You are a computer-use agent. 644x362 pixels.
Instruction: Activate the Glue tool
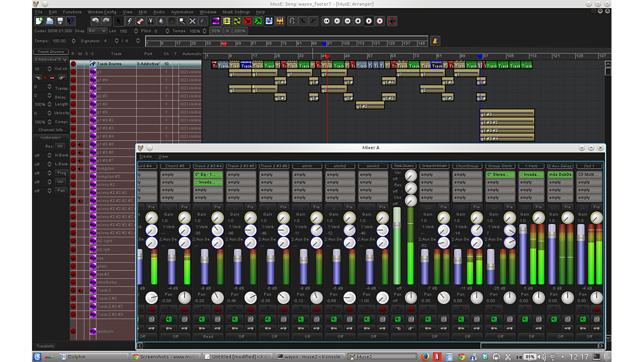tap(160, 21)
